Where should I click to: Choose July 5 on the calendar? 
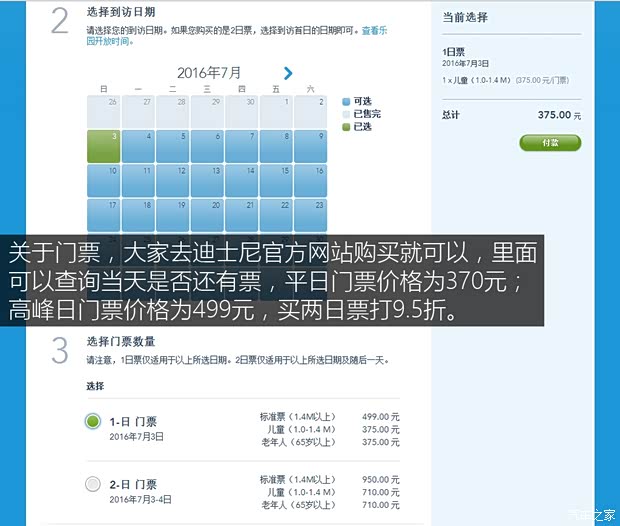coord(172,146)
